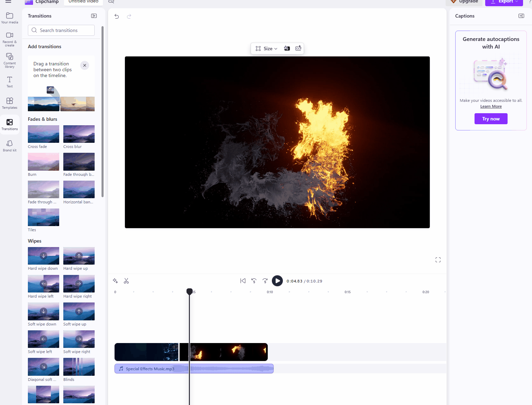Open the hamburger menu
532x405 pixels.
8,2
